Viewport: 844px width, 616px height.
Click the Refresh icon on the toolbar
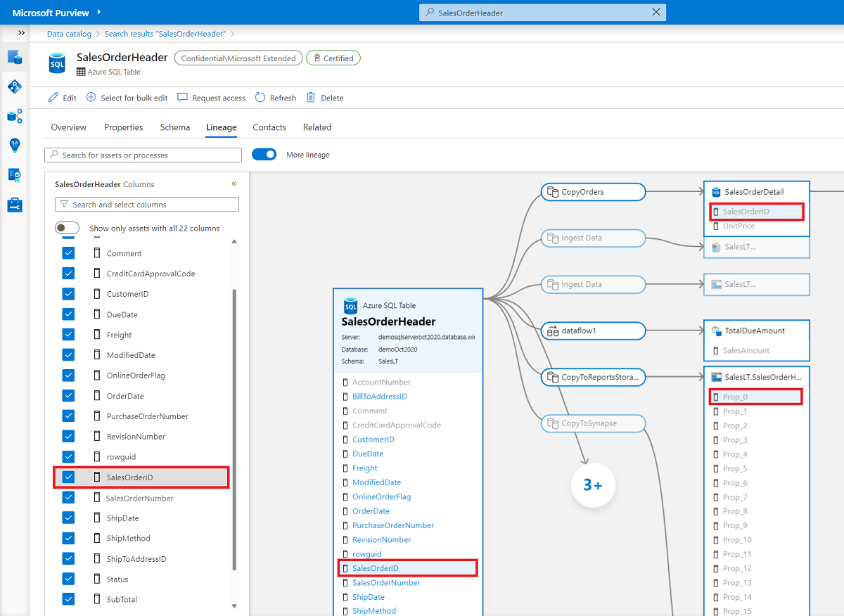259,98
